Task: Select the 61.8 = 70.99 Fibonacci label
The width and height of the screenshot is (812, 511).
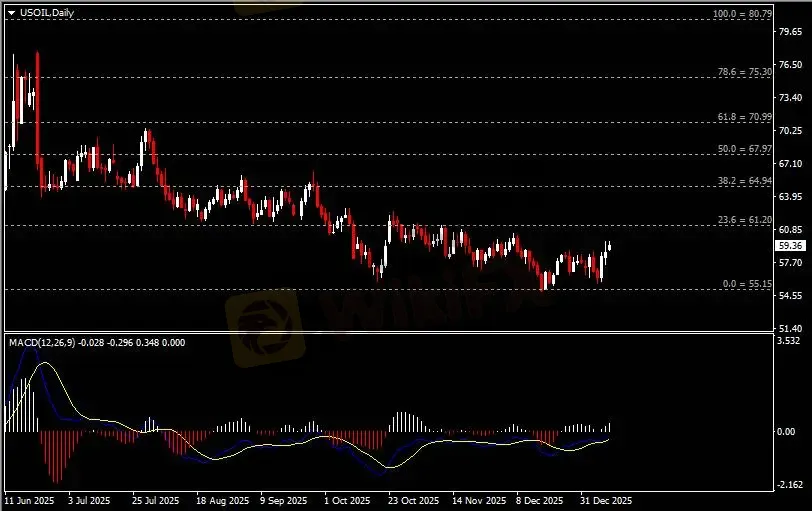Action: tap(745, 117)
